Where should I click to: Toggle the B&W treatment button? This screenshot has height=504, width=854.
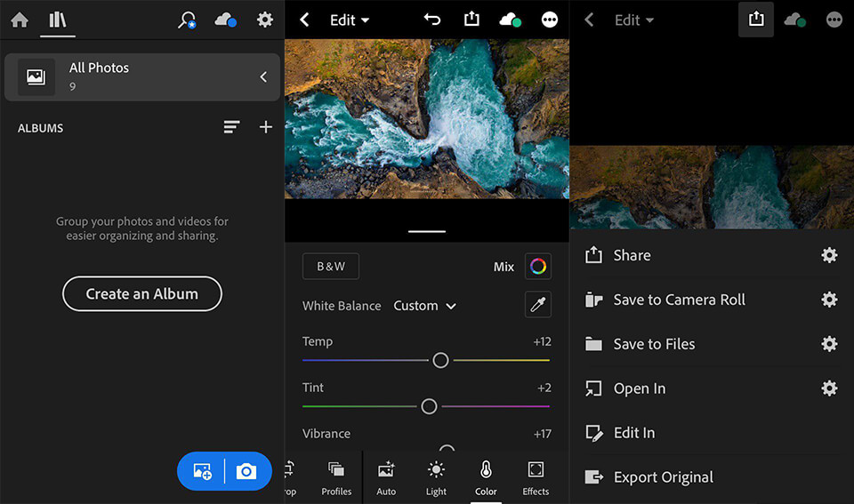[331, 266]
